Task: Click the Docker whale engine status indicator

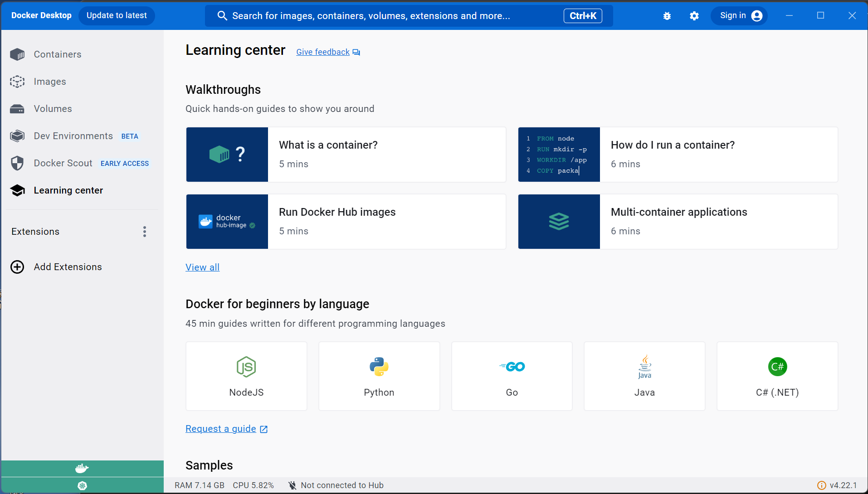Action: [82, 468]
